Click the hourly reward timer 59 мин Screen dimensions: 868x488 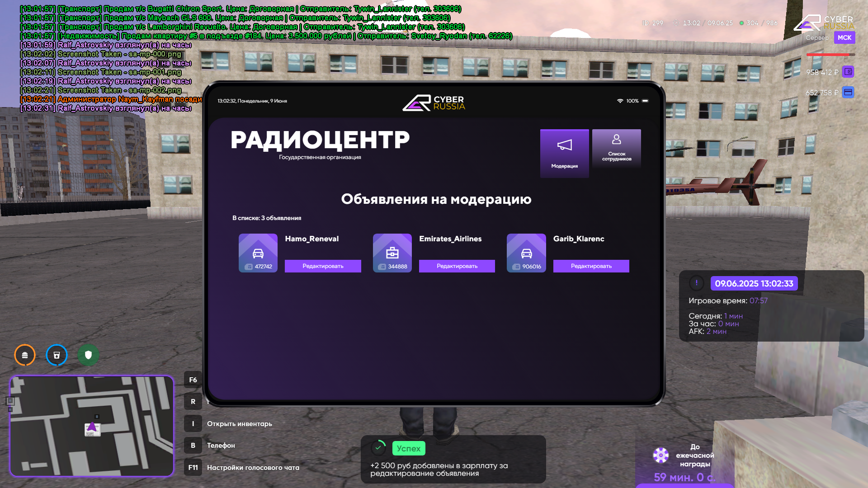point(684,477)
